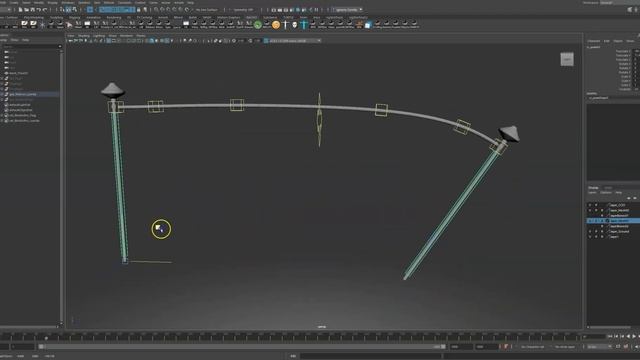This screenshot has width=640, height=360.
Task: Click the time range slider bar
Action: [x=242, y=347]
